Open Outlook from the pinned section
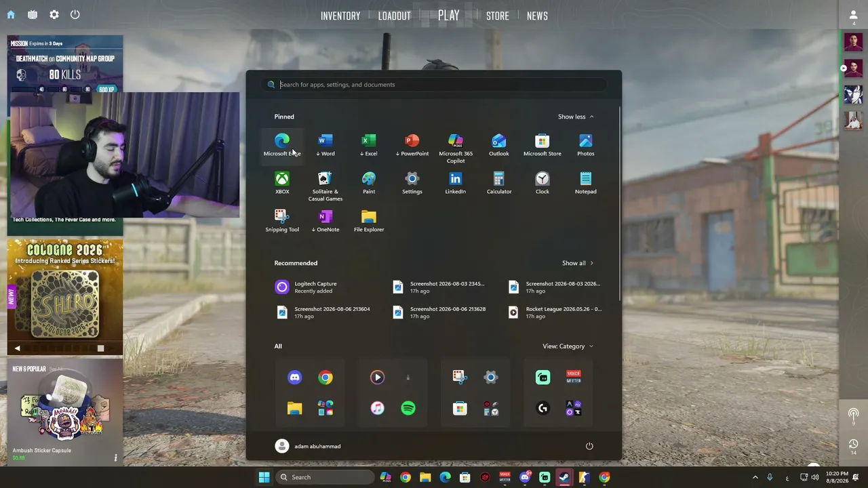Viewport: 868px width, 488px height. tap(499, 145)
